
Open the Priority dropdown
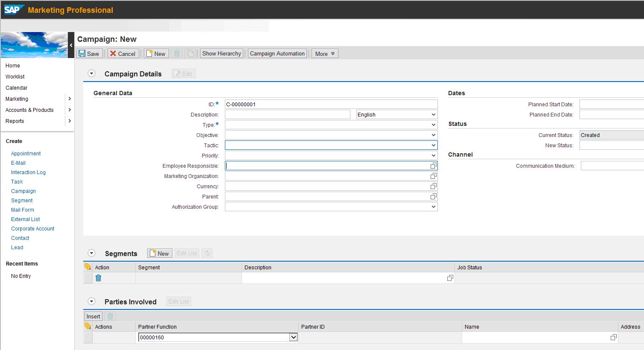[331, 155]
